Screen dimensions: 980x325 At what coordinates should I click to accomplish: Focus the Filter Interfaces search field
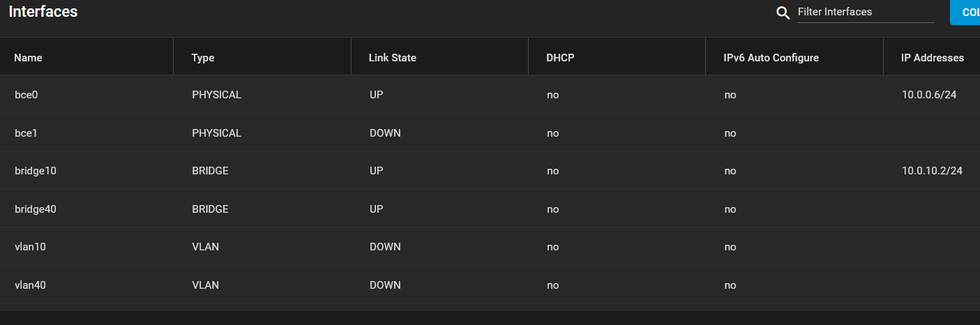click(x=866, y=12)
